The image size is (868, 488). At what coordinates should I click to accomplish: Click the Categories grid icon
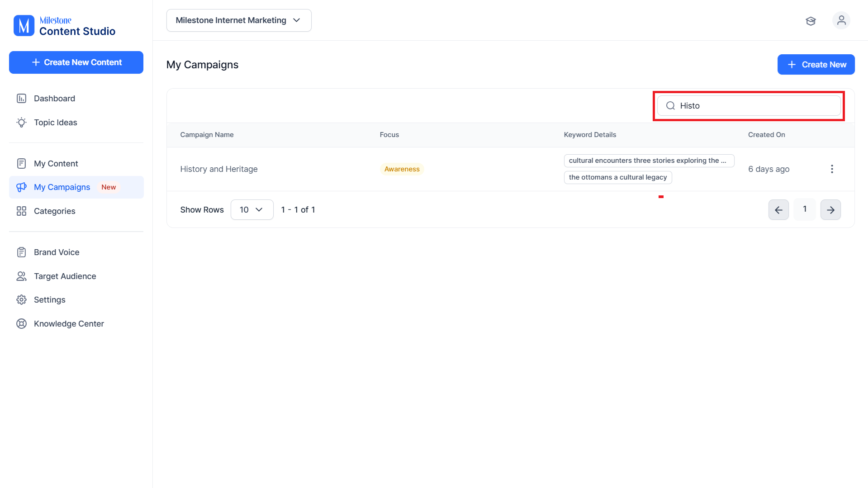pyautogui.click(x=21, y=211)
